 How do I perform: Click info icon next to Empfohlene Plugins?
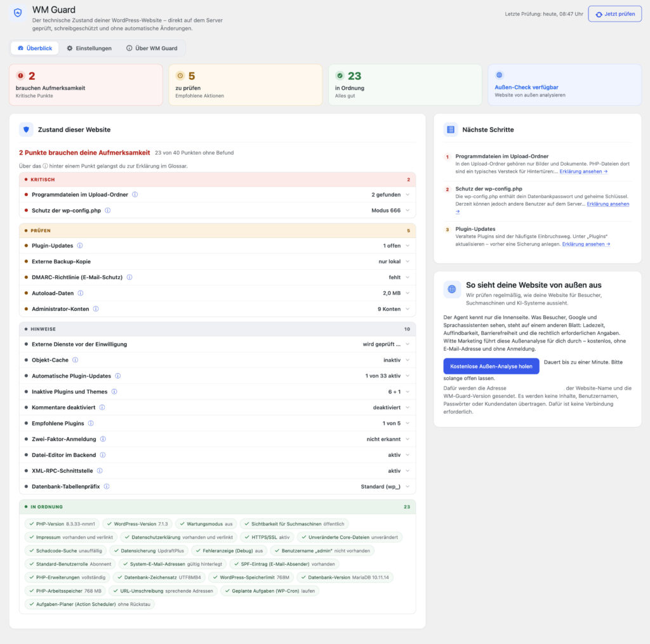coord(91,423)
